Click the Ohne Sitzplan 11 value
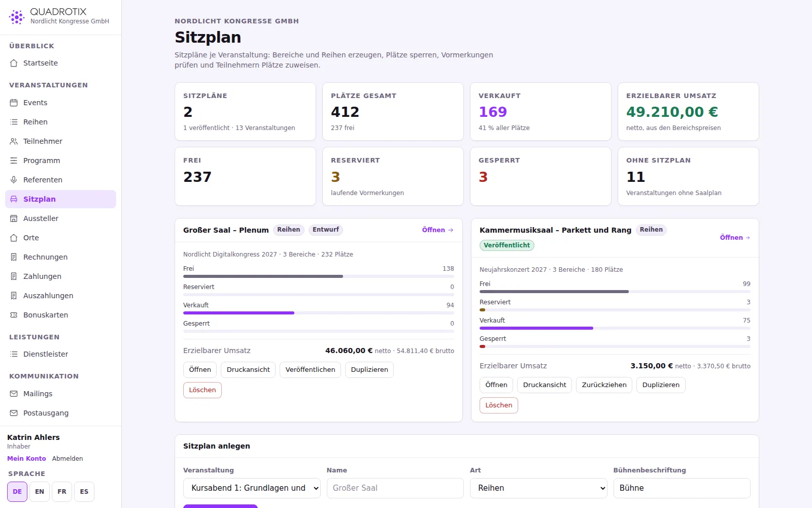812x508 pixels. coord(635,177)
